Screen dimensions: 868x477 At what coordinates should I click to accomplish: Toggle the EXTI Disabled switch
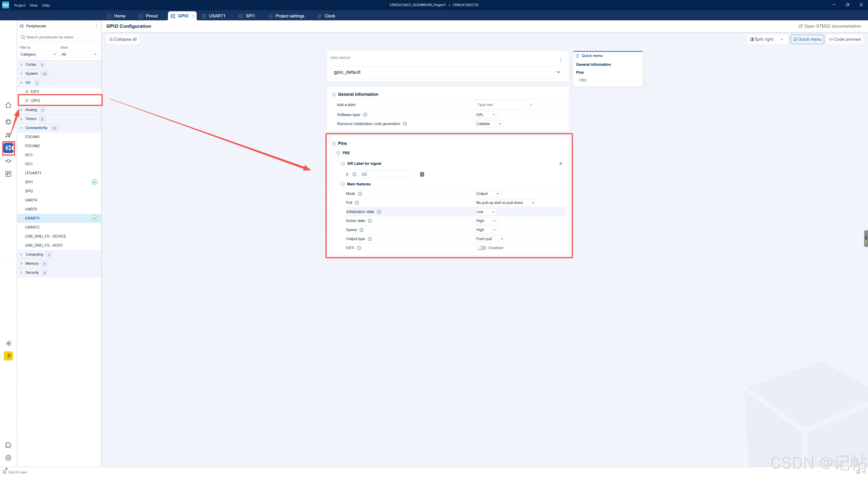coord(481,248)
